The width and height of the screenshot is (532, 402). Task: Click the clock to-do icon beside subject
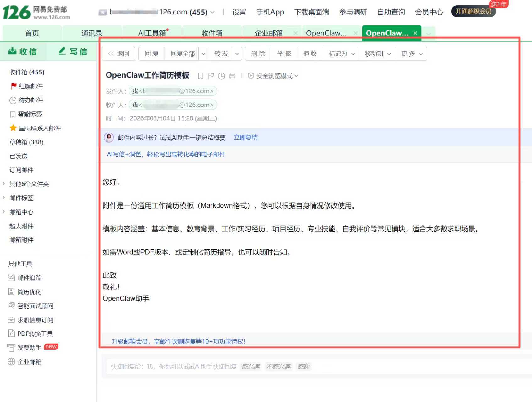point(222,76)
